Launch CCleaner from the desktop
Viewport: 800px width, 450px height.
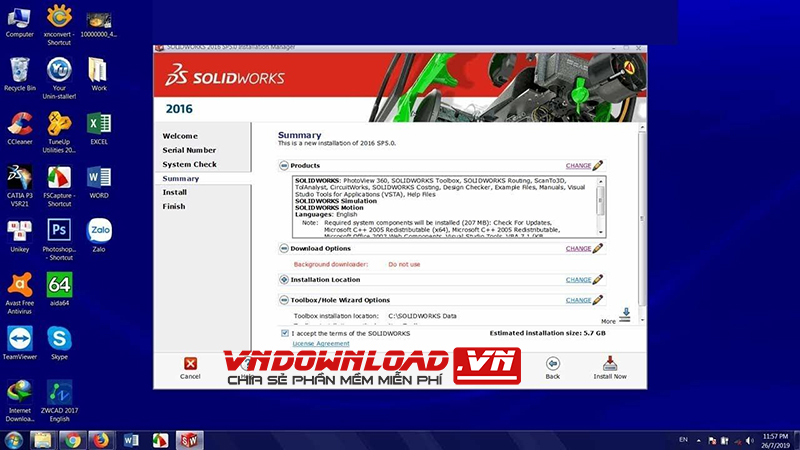[20, 129]
